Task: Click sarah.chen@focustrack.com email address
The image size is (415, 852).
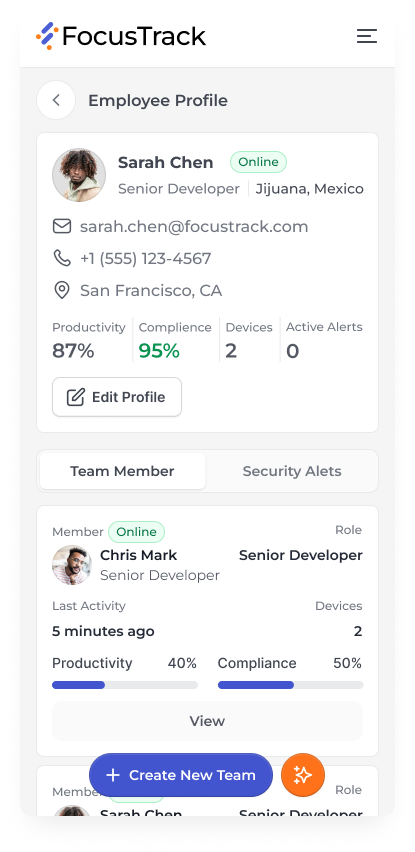Action: (194, 227)
